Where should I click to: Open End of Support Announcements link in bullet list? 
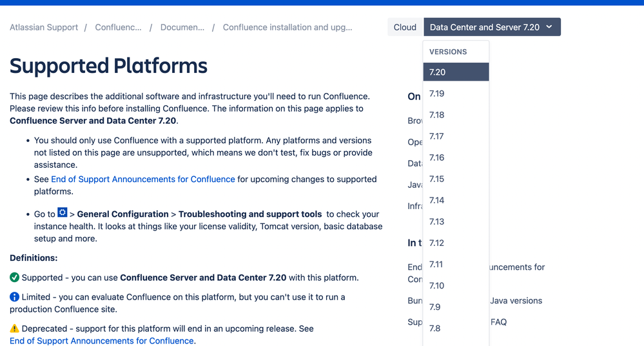(x=143, y=179)
